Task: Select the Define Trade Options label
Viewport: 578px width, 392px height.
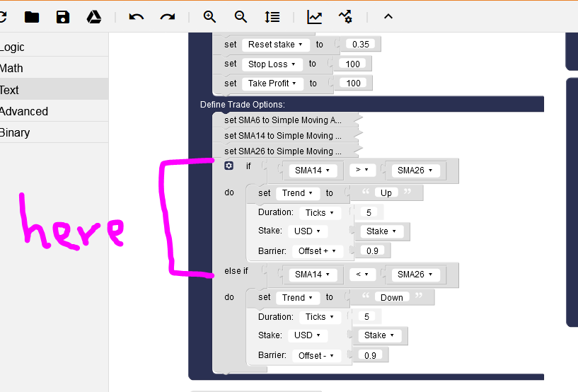Action: (243, 105)
